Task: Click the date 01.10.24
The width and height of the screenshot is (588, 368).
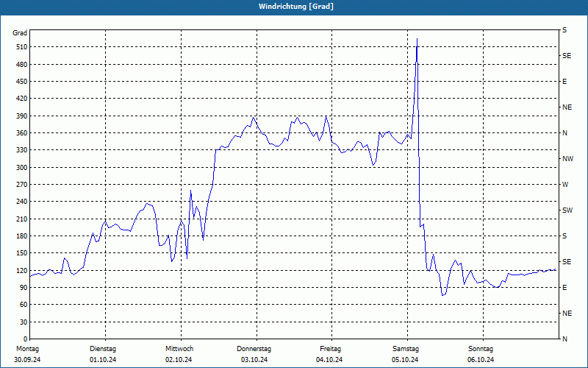Action: [x=103, y=360]
